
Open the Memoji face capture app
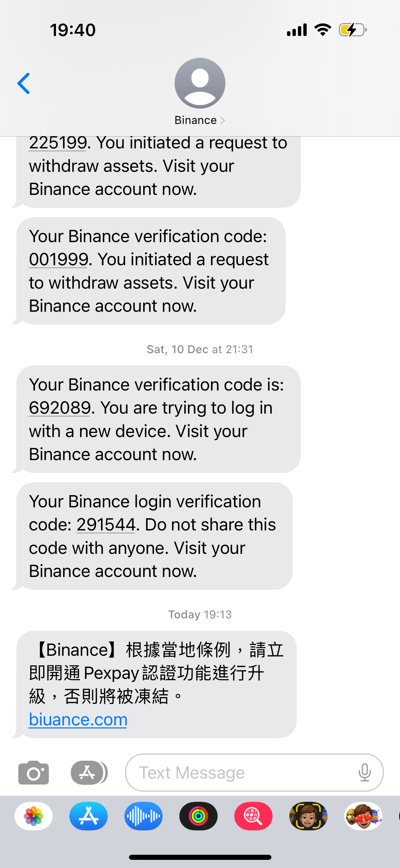tap(308, 816)
